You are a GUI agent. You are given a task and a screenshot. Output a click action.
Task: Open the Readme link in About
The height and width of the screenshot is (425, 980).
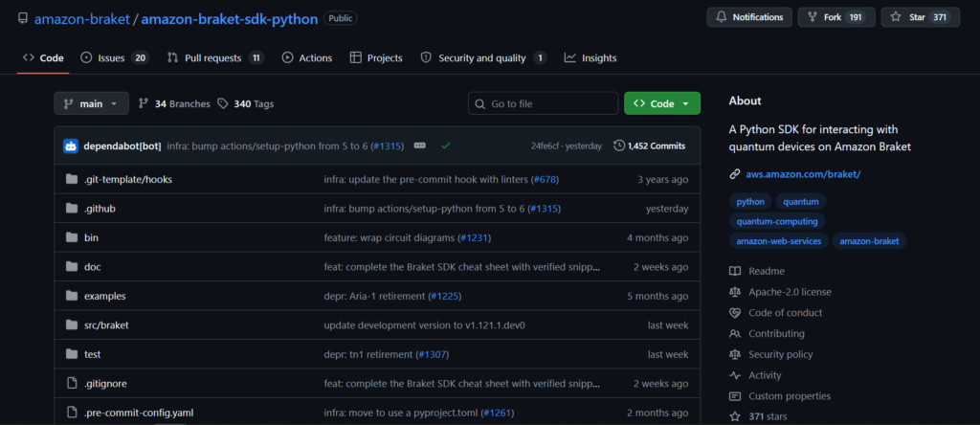click(x=757, y=271)
